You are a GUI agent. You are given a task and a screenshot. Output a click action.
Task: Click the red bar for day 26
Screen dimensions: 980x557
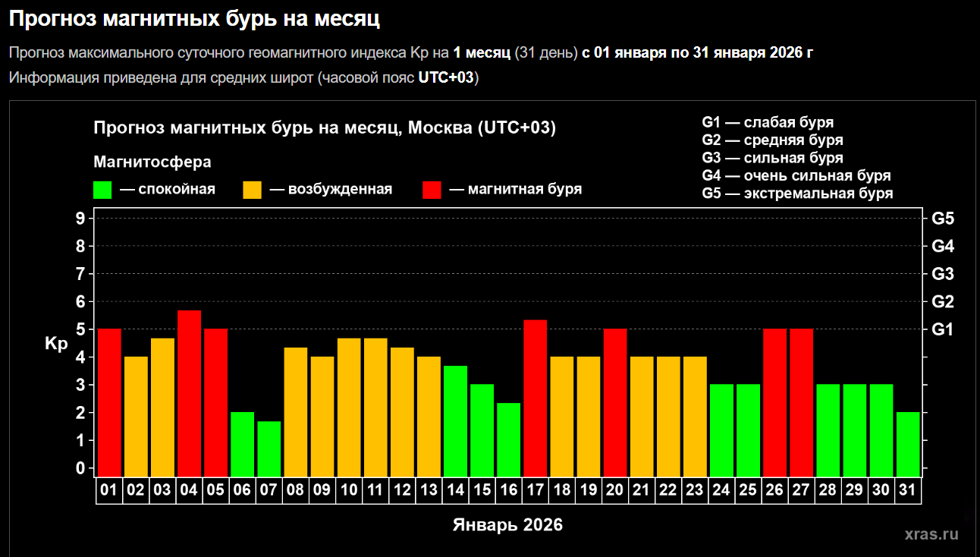point(774,403)
